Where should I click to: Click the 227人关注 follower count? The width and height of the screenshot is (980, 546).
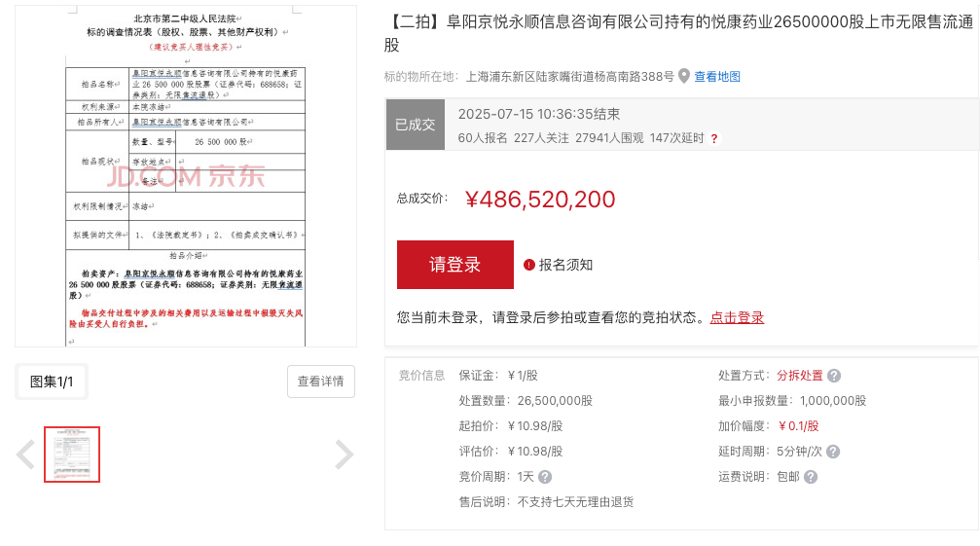point(541,138)
